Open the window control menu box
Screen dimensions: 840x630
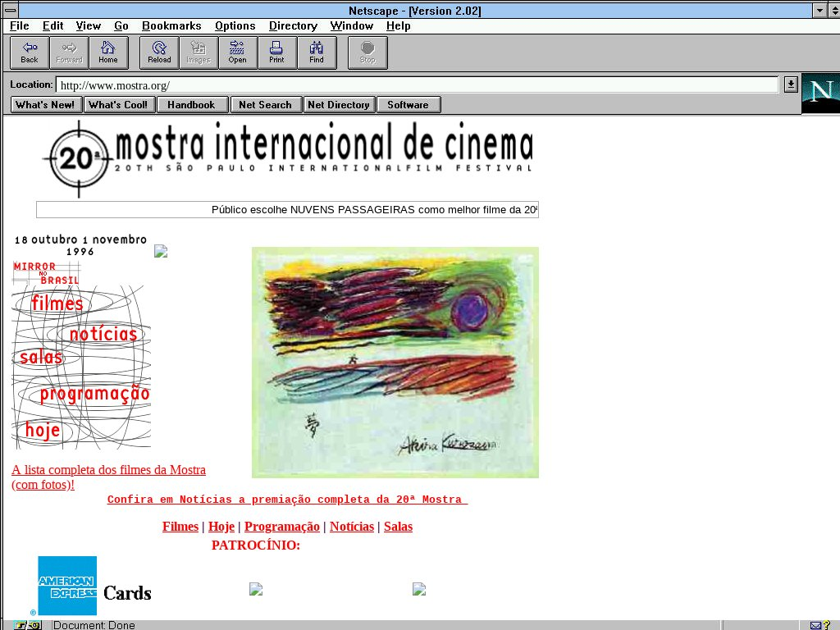click(x=11, y=11)
